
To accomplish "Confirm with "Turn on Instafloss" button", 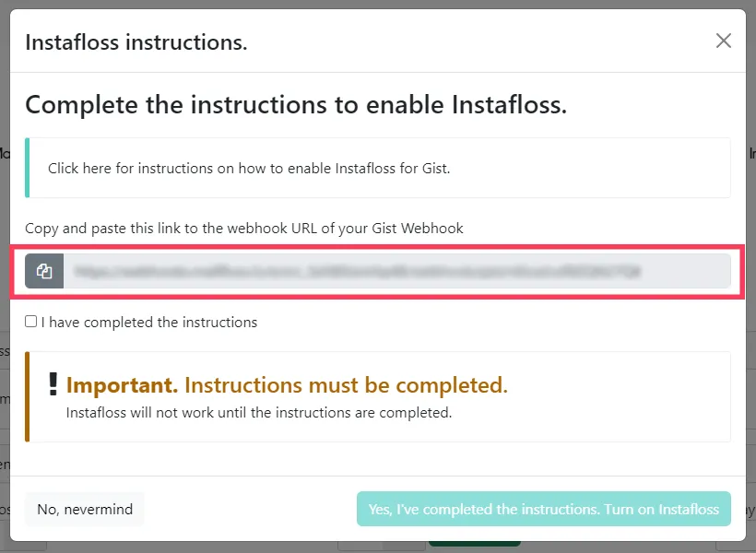I will coord(544,509).
